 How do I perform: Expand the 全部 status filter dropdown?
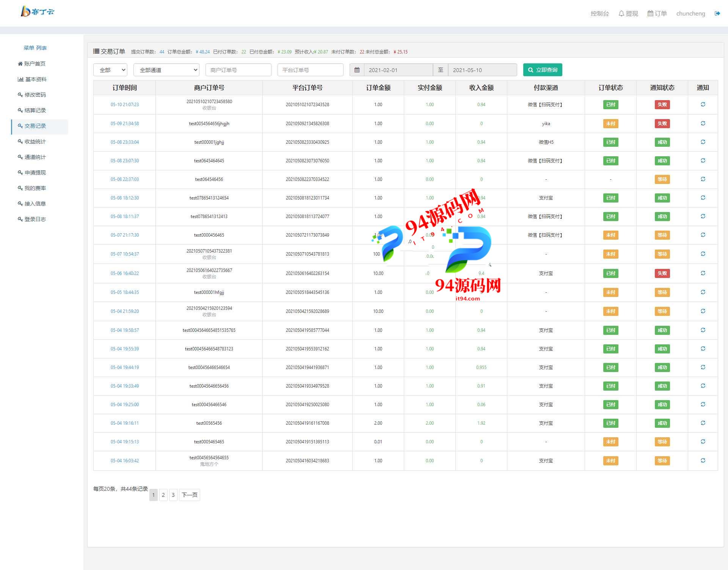point(110,70)
